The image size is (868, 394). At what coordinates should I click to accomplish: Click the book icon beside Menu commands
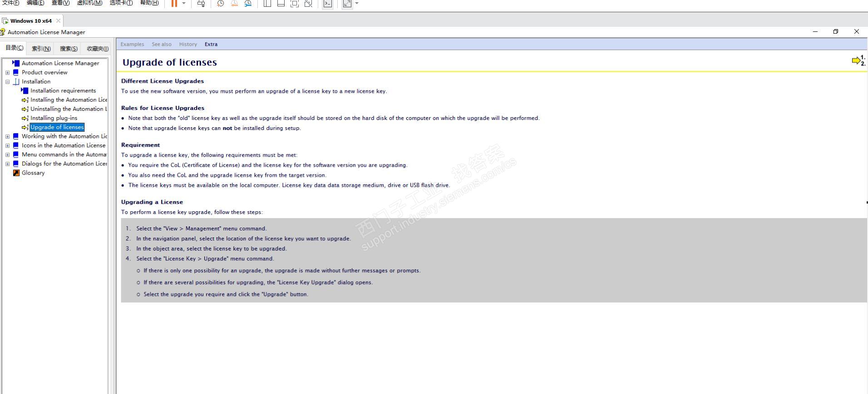point(16,154)
